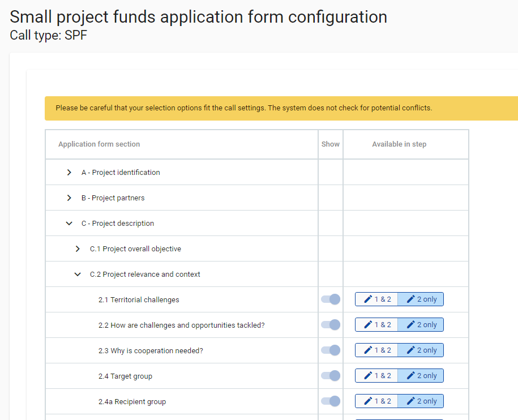Set 2.3 Why is cooperation needed to '1 & 2'
This screenshot has height=420, width=518.
[x=377, y=350]
